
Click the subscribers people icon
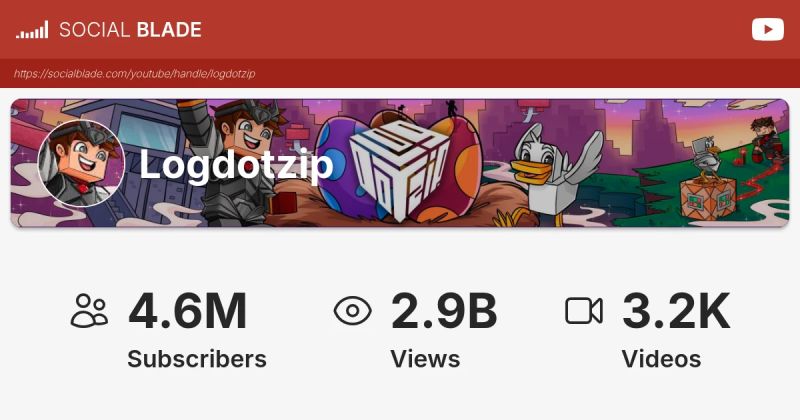coord(89,310)
